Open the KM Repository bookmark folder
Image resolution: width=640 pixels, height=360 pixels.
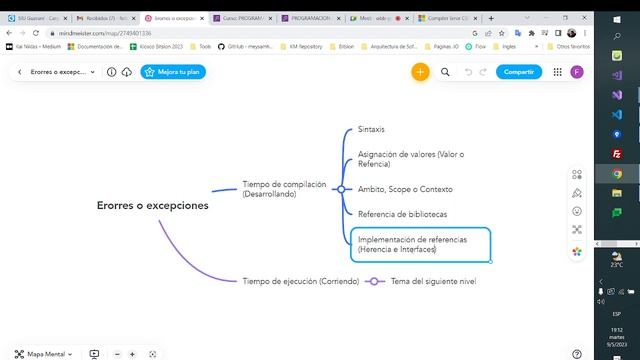click(302, 47)
